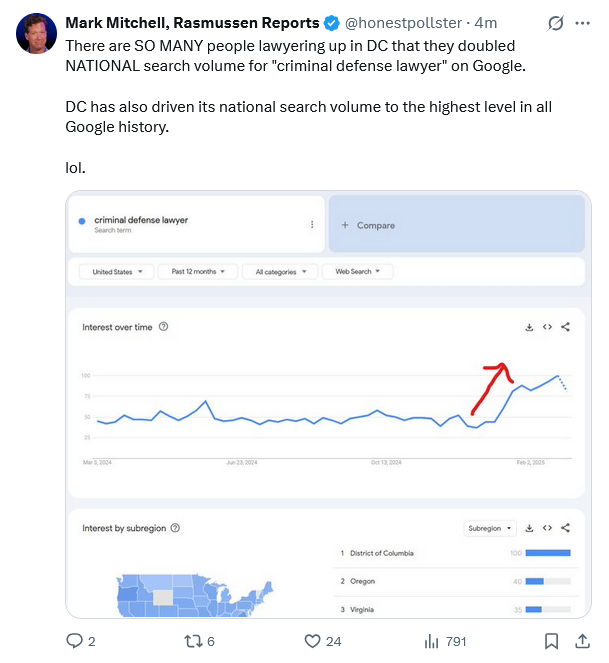Open the Subregion dropdown selector
Screen dimensions: 609x663
(490, 528)
